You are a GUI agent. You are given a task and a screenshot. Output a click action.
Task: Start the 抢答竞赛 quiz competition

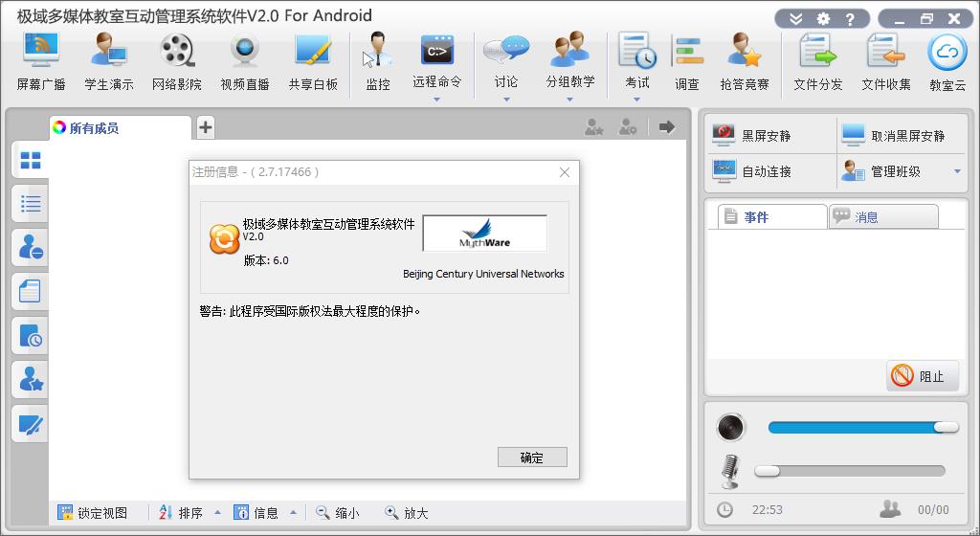point(745,62)
